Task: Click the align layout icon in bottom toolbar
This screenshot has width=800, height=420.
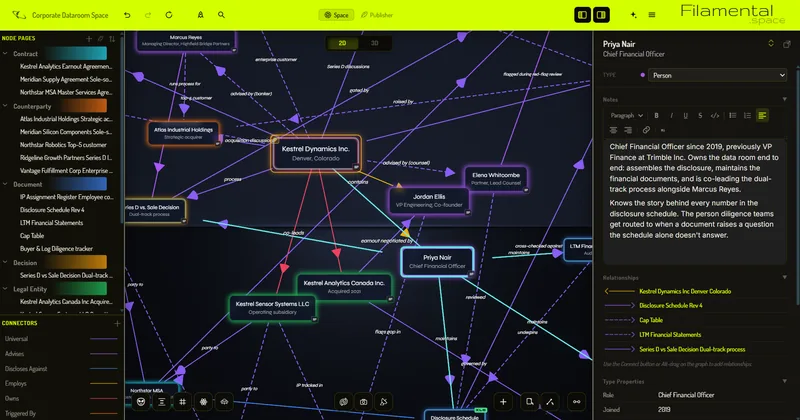Action: (162, 402)
